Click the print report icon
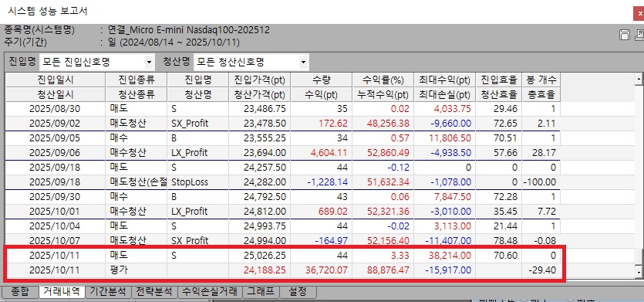 [639, 35]
